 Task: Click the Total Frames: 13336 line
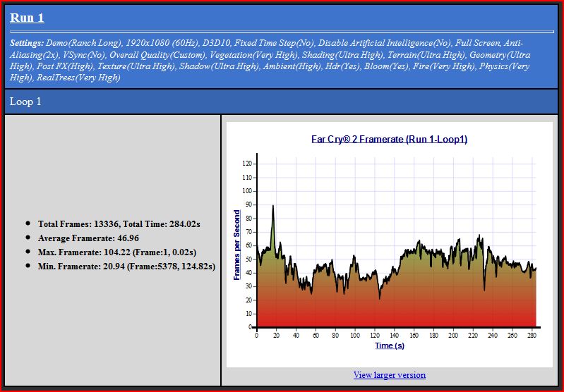click(119, 223)
